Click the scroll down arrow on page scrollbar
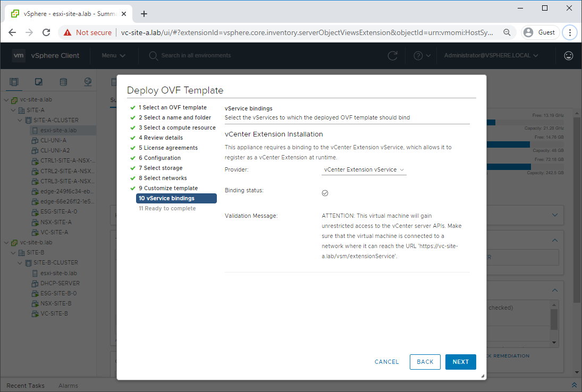The width and height of the screenshot is (582, 392). (577, 372)
